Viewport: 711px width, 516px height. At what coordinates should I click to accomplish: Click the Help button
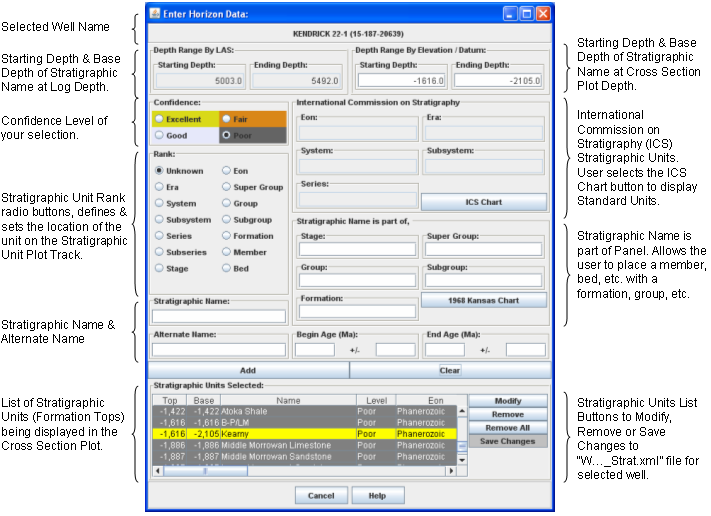378,496
